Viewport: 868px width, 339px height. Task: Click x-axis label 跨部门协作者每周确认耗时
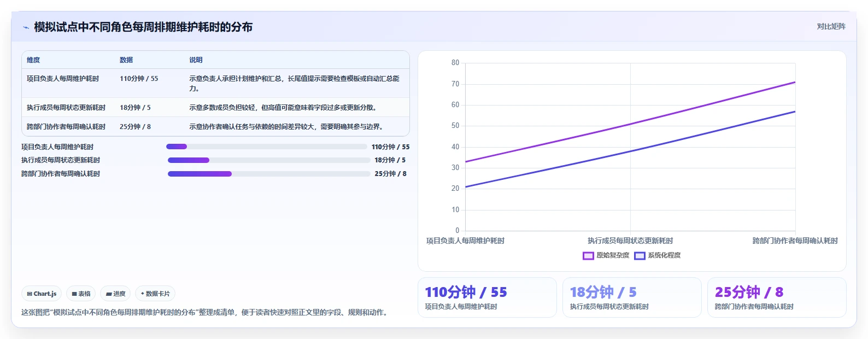point(795,241)
